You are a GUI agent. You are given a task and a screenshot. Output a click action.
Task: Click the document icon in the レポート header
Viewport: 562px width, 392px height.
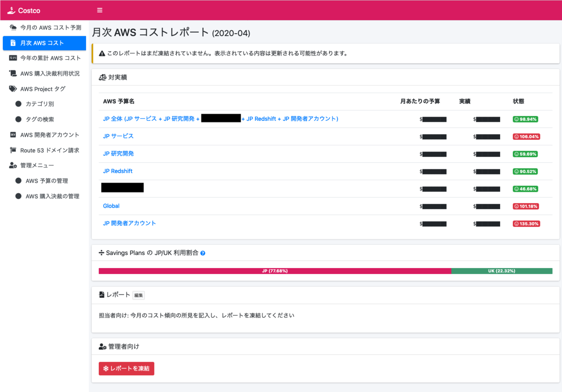(102, 295)
